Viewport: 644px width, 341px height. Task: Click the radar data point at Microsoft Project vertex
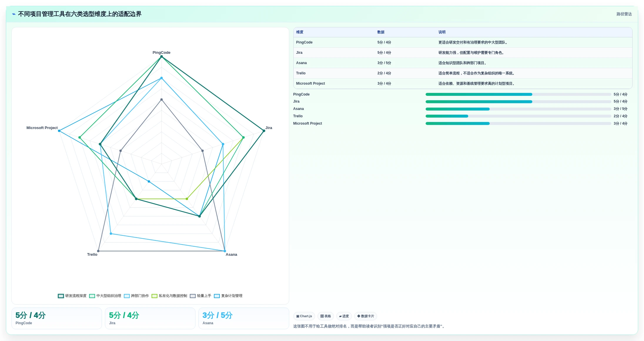59,131
